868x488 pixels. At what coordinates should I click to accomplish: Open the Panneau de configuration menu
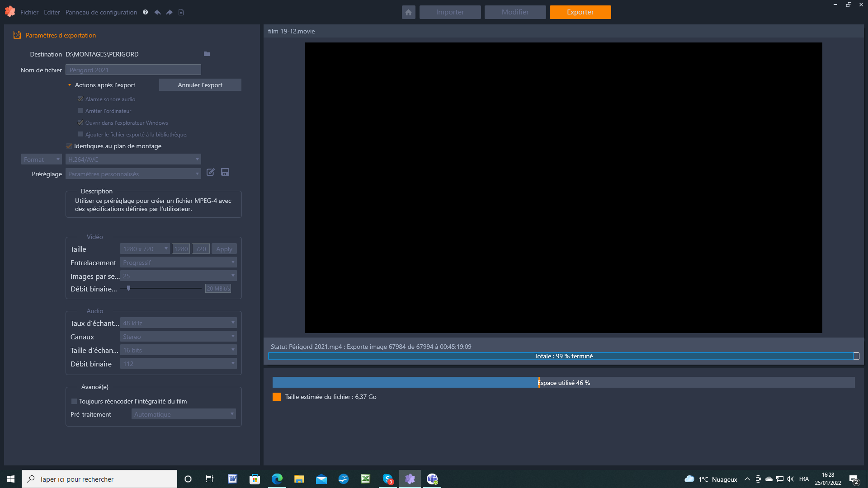tap(101, 12)
